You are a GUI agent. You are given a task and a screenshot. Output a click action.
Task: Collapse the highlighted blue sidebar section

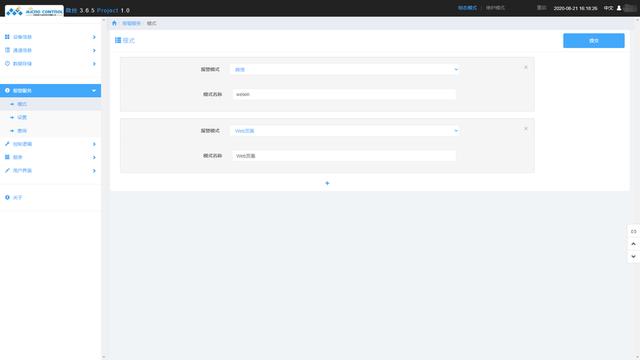(51, 91)
